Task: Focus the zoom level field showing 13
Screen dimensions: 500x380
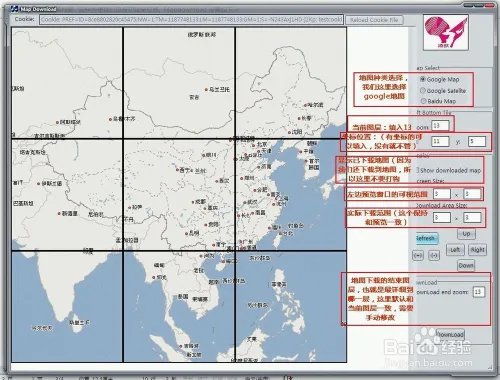Action: click(440, 126)
